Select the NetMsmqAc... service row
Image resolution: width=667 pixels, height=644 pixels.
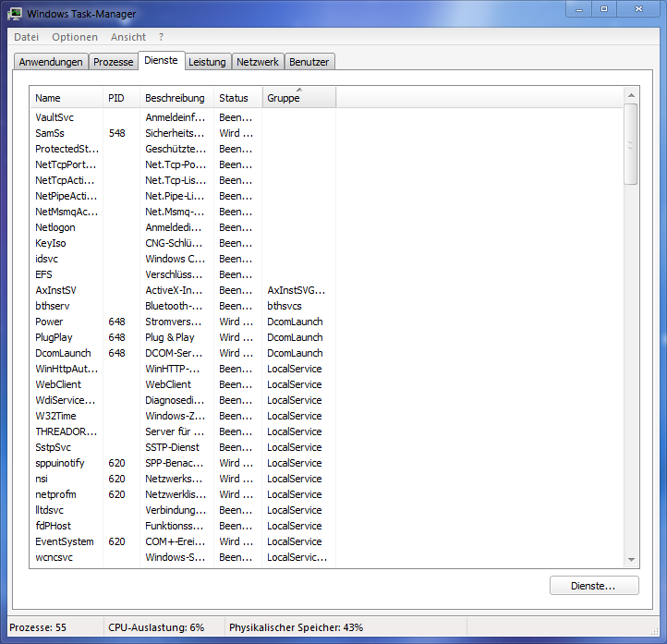(183, 212)
